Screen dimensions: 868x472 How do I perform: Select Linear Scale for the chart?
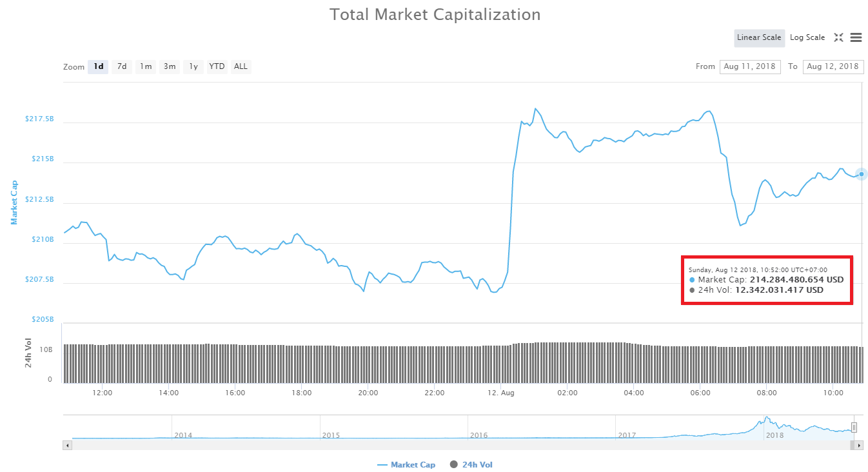click(759, 37)
